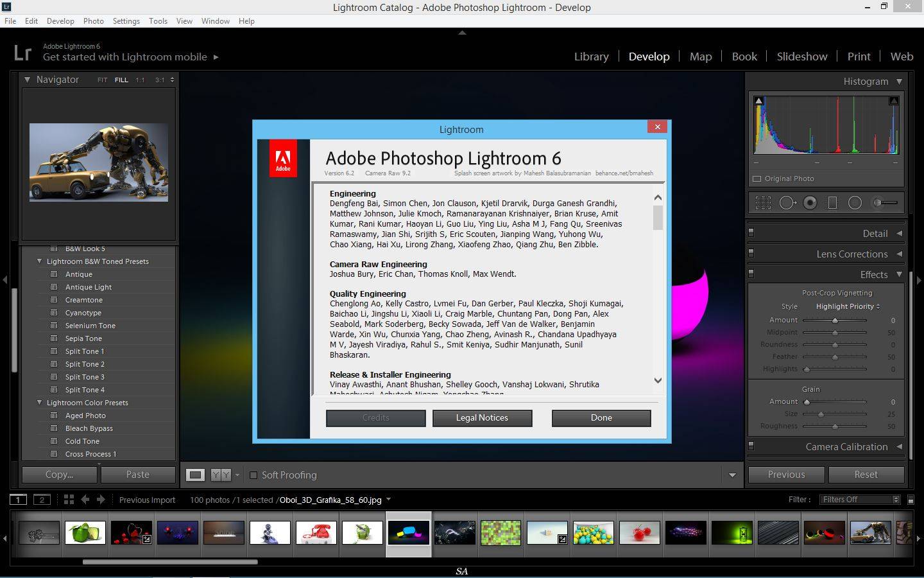Pick the Adjustment Brush tool
This screenshot has height=578, width=924.
[x=885, y=203]
